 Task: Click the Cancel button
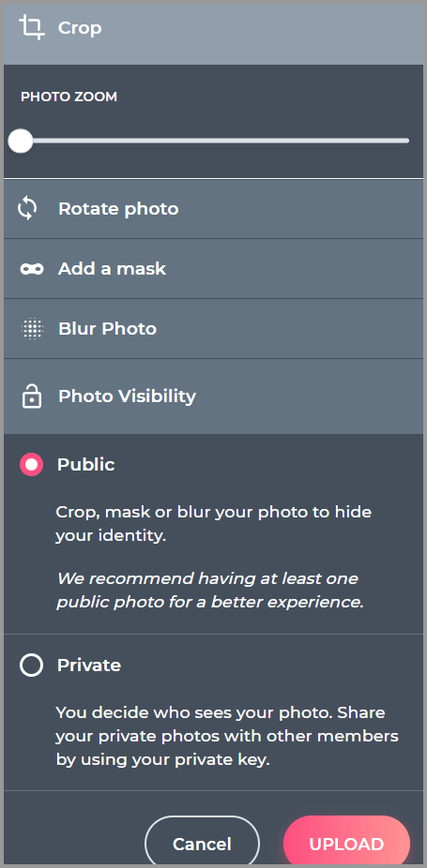[202, 844]
